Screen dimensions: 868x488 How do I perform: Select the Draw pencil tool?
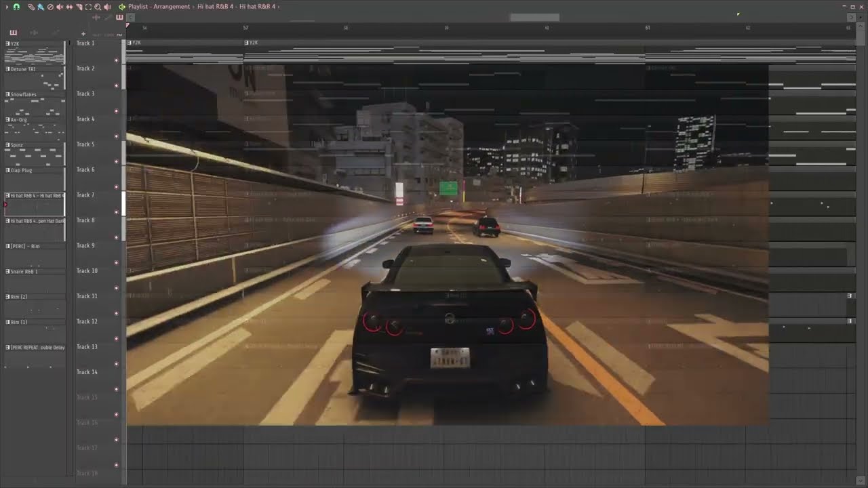point(31,7)
